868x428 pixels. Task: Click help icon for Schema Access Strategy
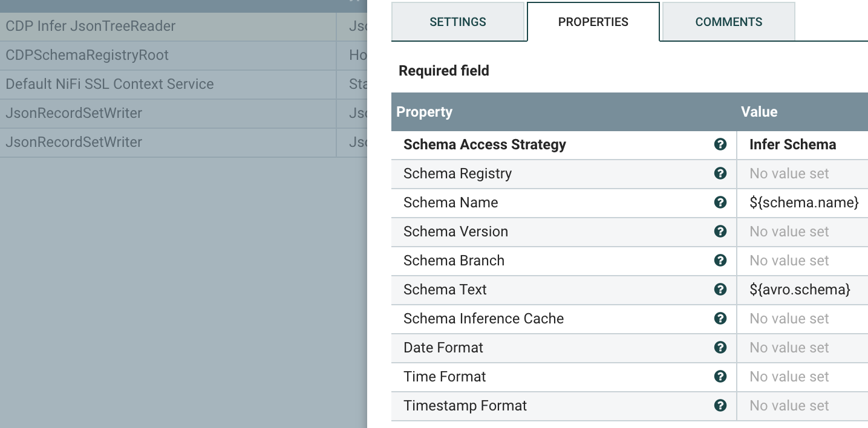point(720,144)
